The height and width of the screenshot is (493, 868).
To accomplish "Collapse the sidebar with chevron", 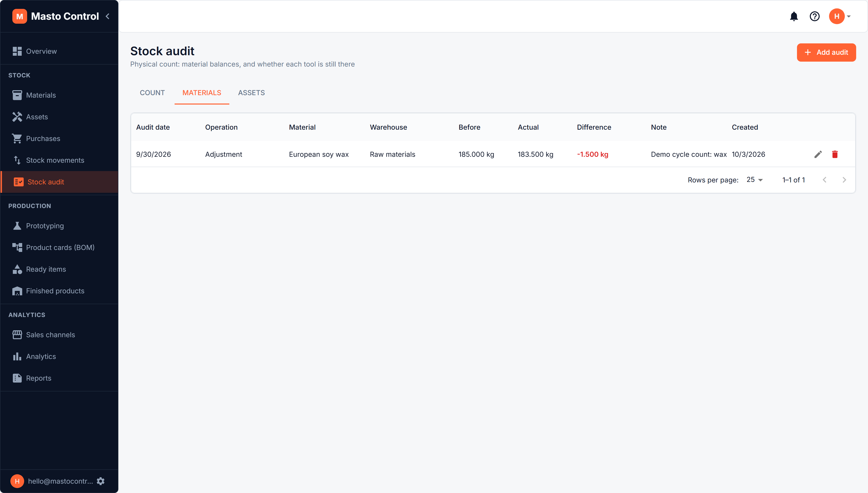I will pos(108,16).
